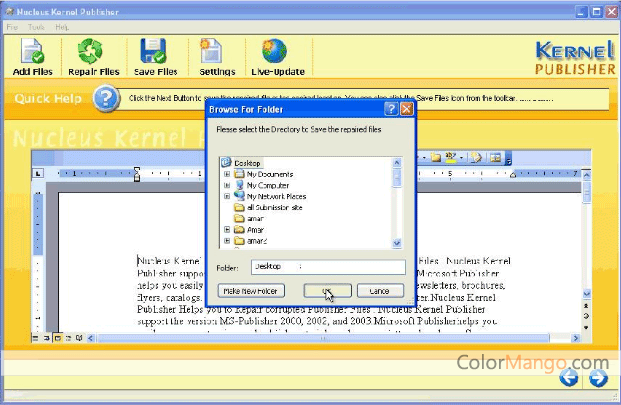Click the down arrow of the folder tree scrollbar
The width and height of the screenshot is (621, 405).
(397, 243)
